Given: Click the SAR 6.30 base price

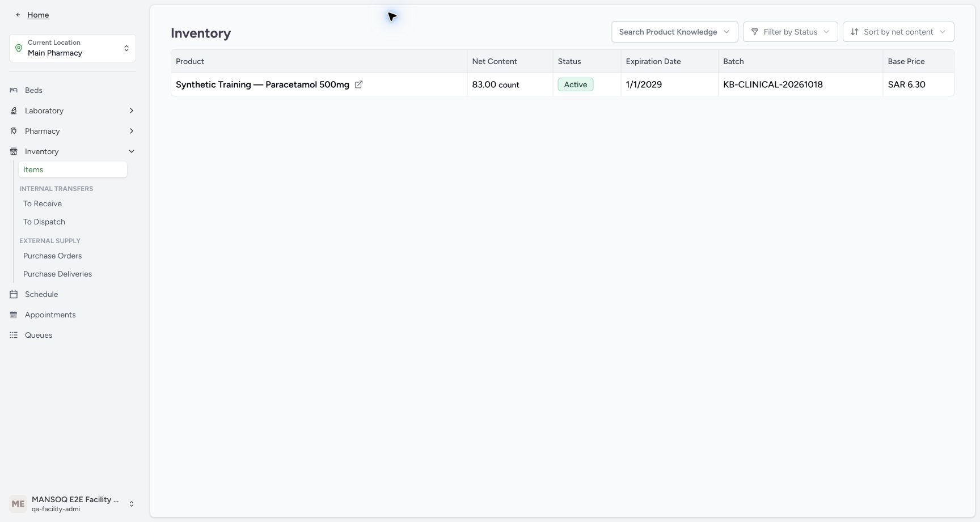Looking at the screenshot, I should coord(906,84).
